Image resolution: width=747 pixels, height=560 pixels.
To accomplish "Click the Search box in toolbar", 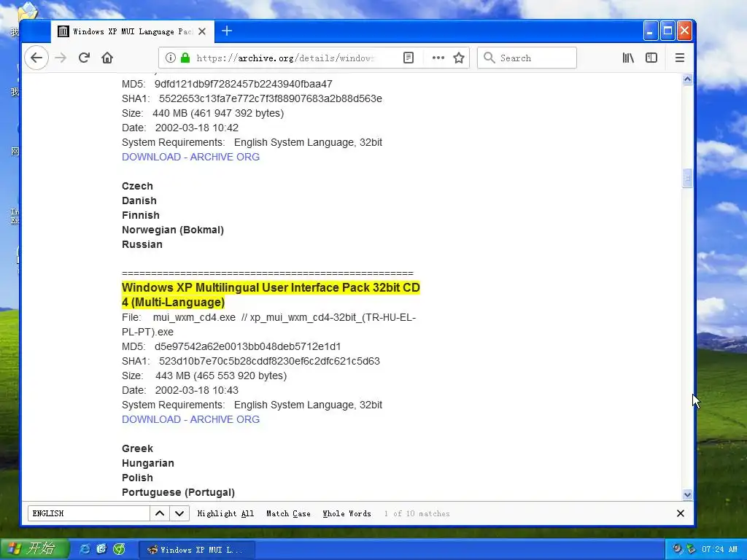I will [527, 58].
